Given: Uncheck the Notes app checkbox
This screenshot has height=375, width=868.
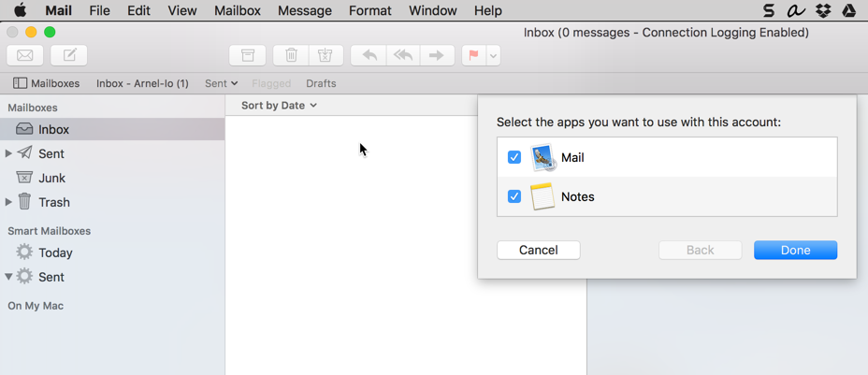Looking at the screenshot, I should (x=514, y=196).
